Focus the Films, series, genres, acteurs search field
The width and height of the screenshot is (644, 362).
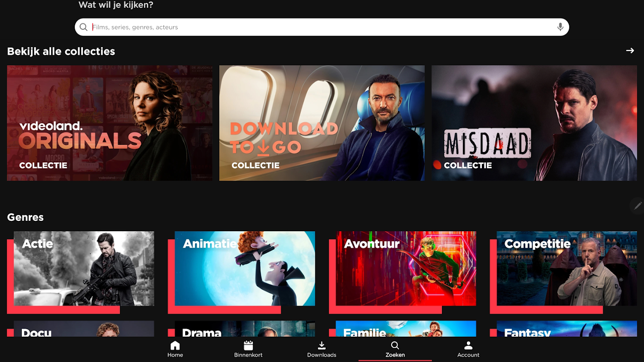[x=322, y=27]
